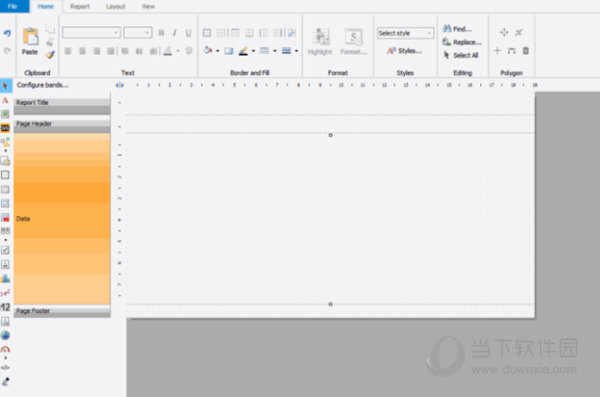The image size is (600, 397).
Task: Click Configure bands... button
Action: 42,85
